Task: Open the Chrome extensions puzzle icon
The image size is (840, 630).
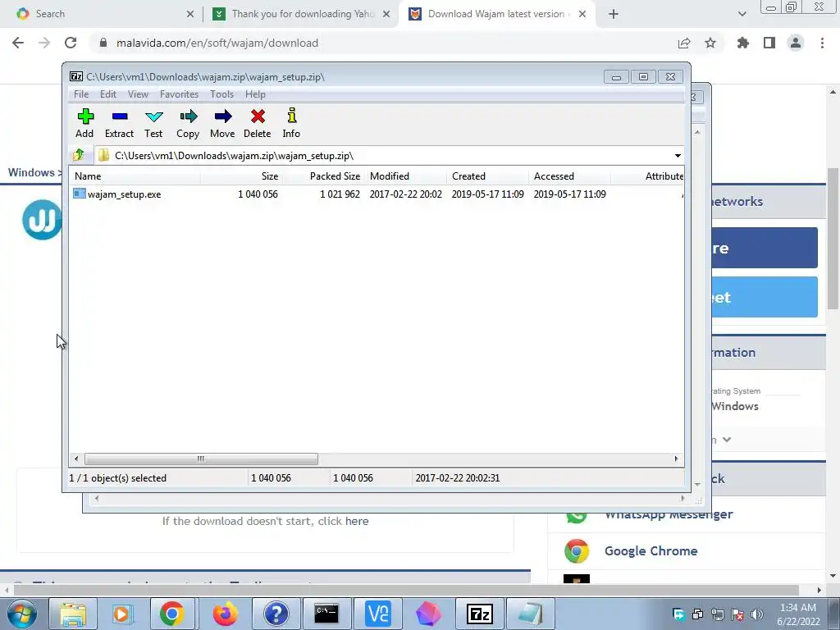Action: (743, 43)
